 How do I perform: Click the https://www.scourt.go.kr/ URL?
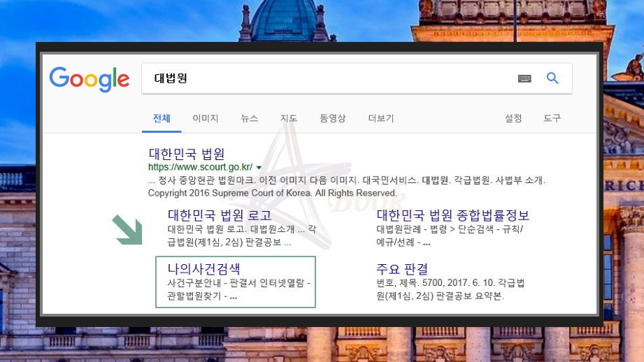click(201, 167)
